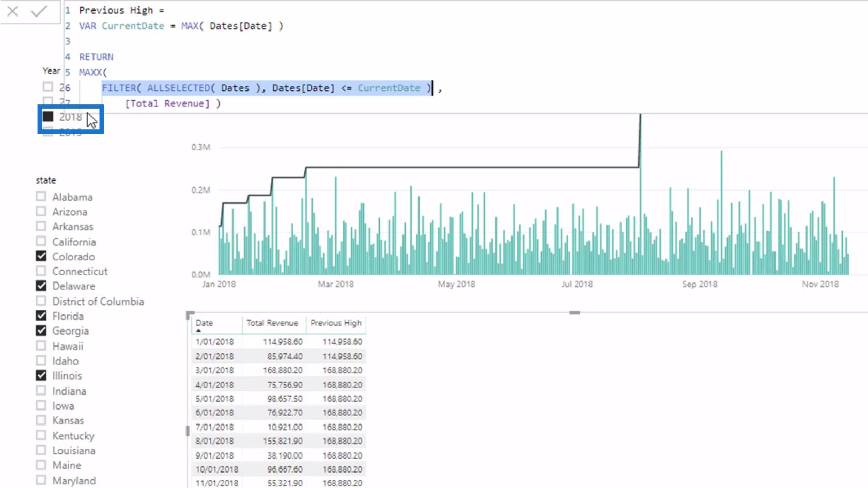Grab the table's top-center resize handle
The image size is (868, 488).
pyautogui.click(x=575, y=312)
